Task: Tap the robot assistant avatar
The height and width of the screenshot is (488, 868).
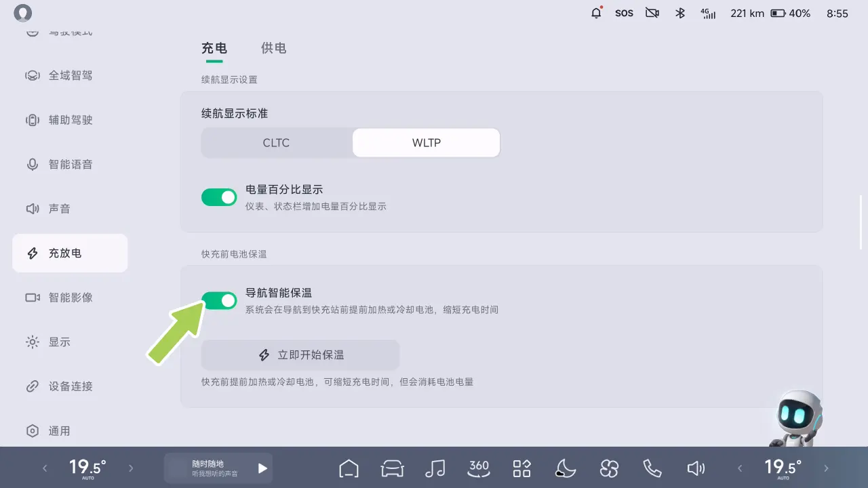Action: 798,417
